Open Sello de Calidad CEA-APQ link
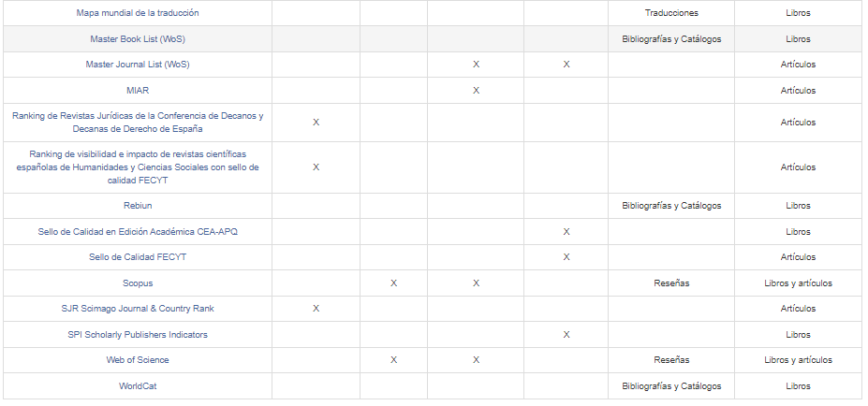This screenshot has width=868, height=406. [138, 231]
